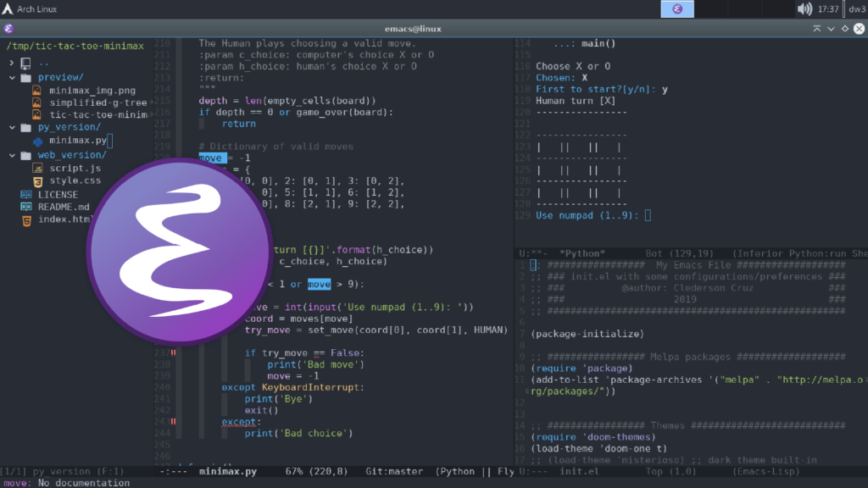Click the volume speaker icon
Viewport: 868px width, 488px height.
coord(804,8)
